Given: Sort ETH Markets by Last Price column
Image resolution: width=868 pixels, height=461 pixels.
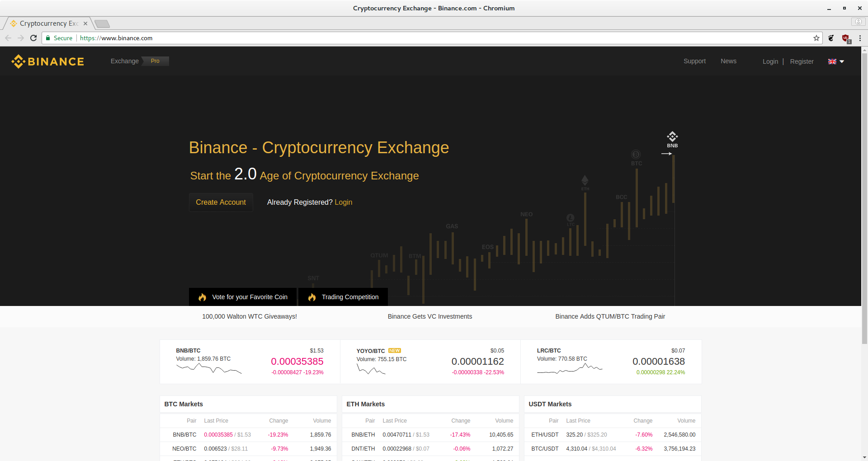Looking at the screenshot, I should click(395, 421).
